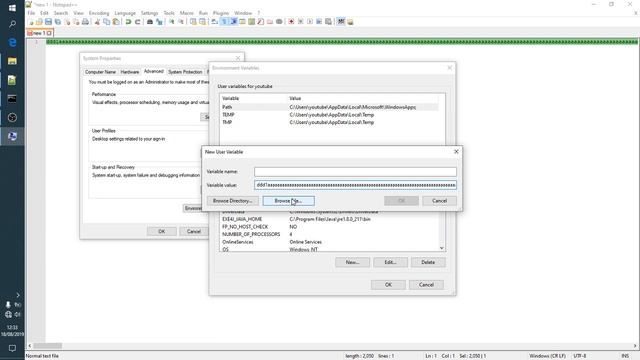The width and height of the screenshot is (640, 360).
Task: Select the EXE4J_JAVA_HOME system variable row
Action: 329,219
